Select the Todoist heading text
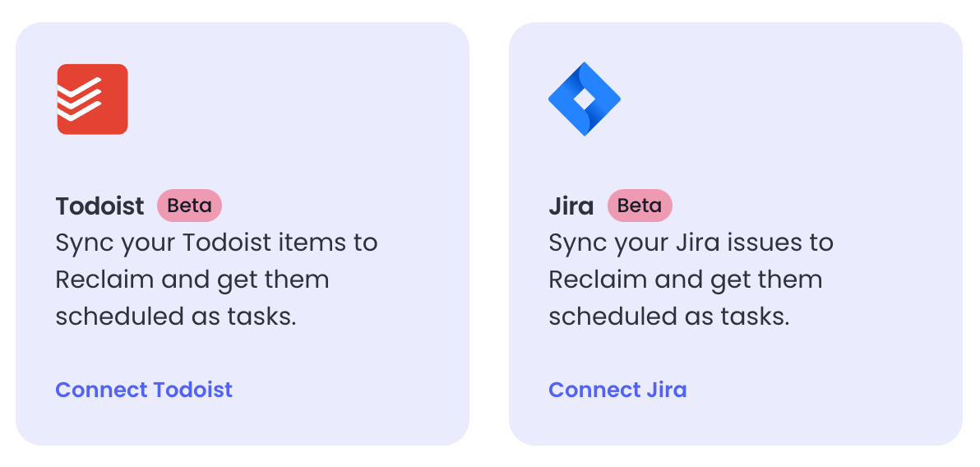This screenshot has width=980, height=467. point(100,206)
